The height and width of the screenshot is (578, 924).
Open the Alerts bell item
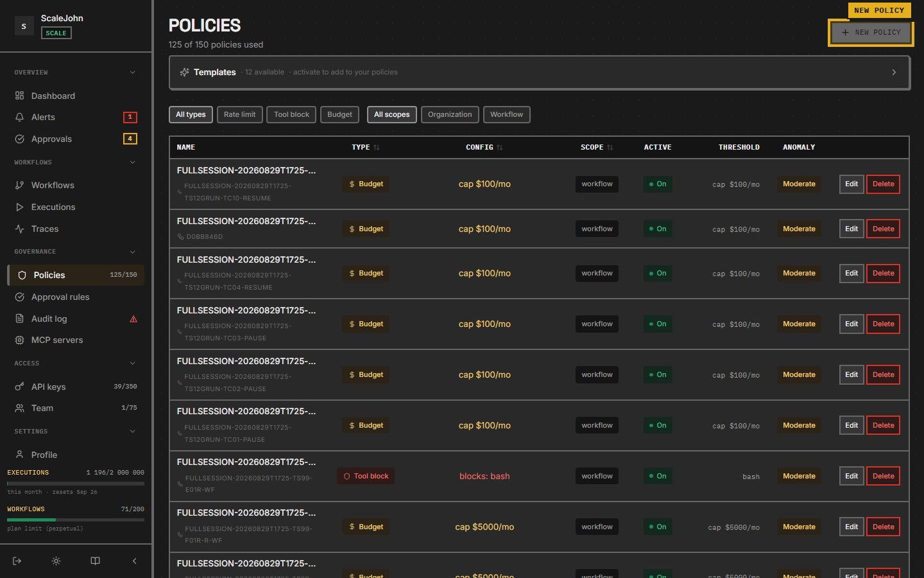[x=76, y=117]
